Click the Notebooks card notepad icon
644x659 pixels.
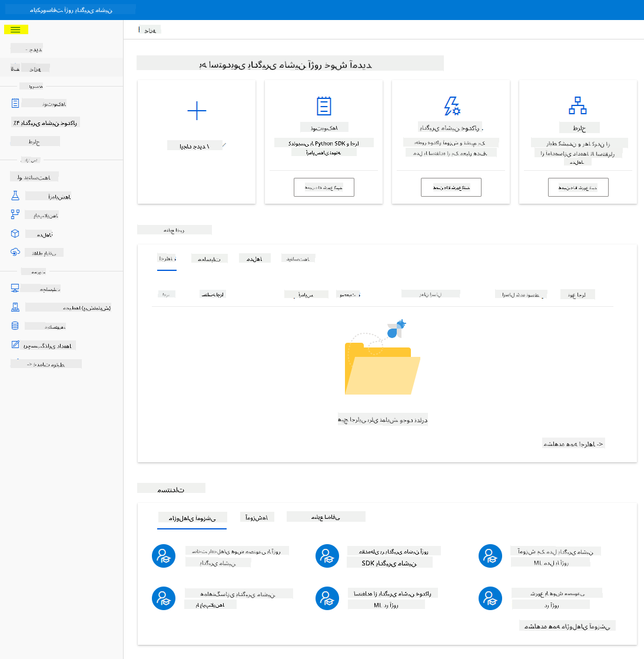(324, 106)
